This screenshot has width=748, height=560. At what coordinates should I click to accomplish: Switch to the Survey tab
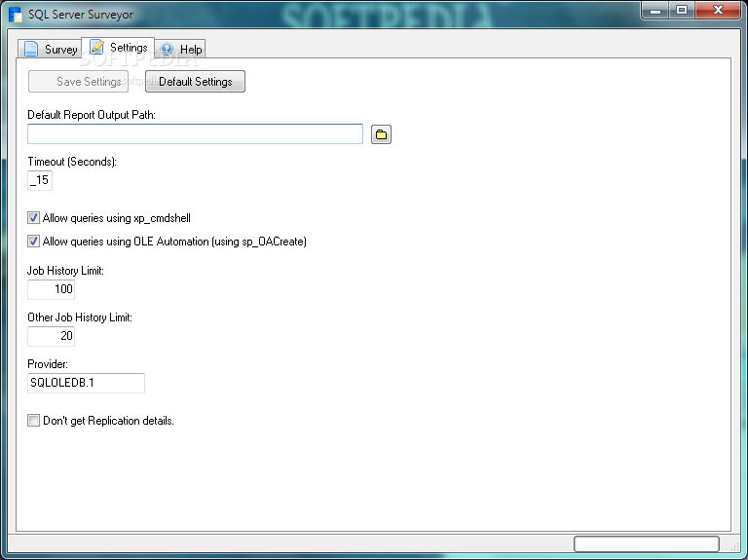(x=50, y=49)
